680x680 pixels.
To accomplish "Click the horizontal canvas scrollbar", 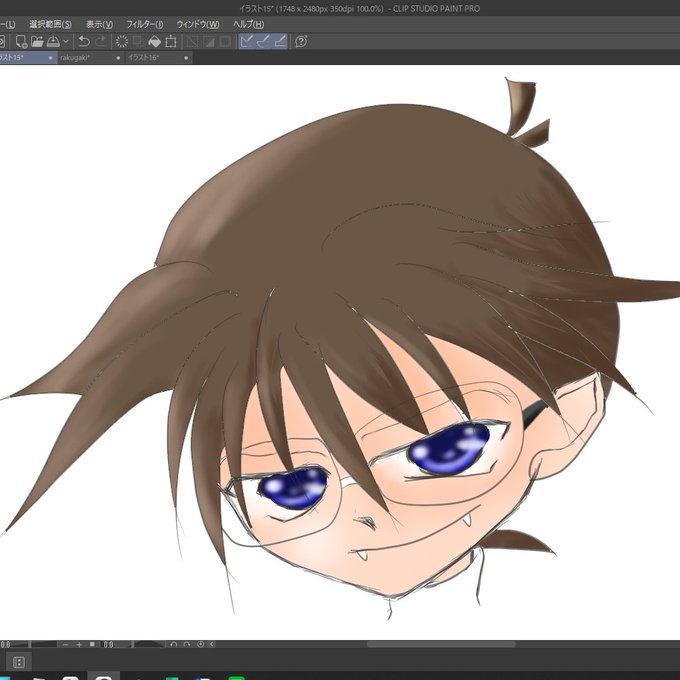I will click(x=441, y=644).
